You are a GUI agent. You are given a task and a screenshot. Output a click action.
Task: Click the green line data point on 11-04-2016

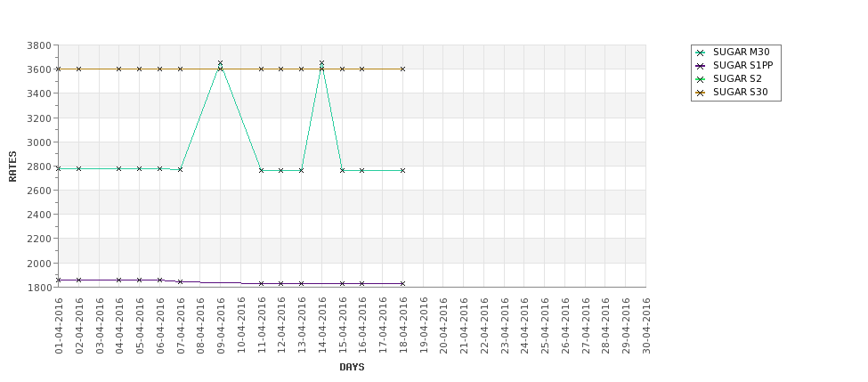(261, 170)
